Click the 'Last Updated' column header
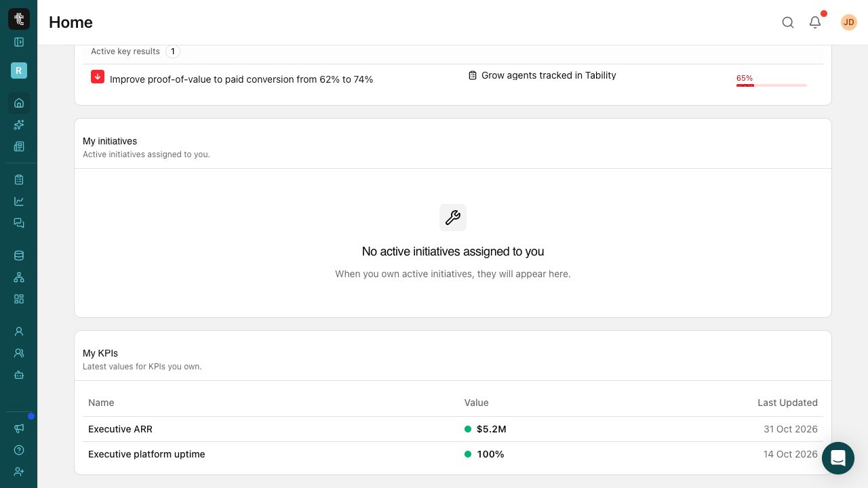The width and height of the screenshot is (868, 488). coord(787,403)
